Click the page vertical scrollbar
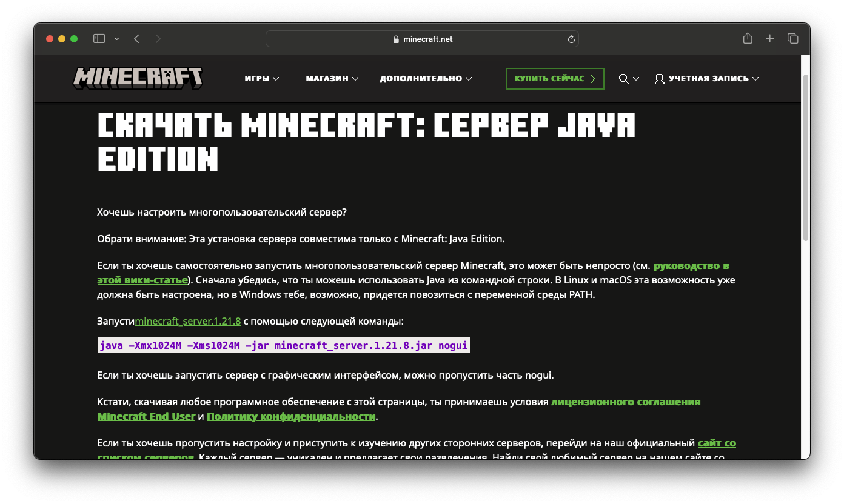Image resolution: width=844 pixels, height=504 pixels. pos(805,157)
